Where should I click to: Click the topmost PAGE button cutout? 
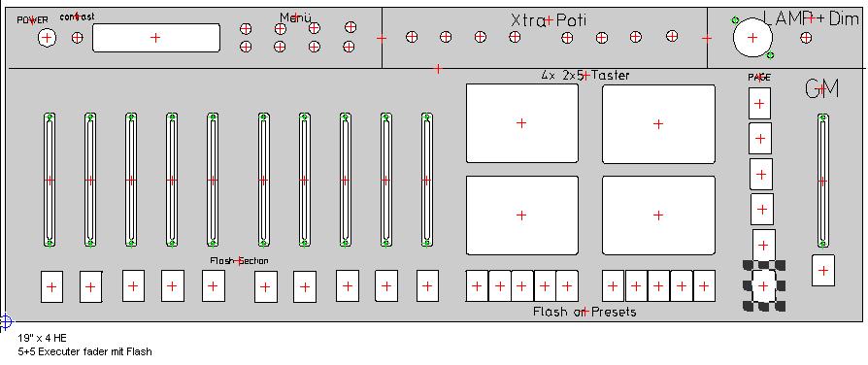click(759, 103)
